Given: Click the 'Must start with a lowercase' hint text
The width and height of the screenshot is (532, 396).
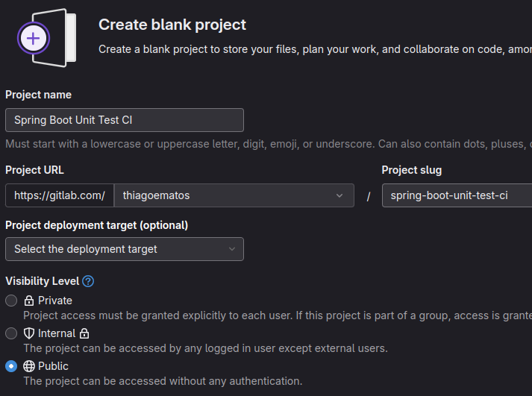Looking at the screenshot, I should tap(269, 144).
